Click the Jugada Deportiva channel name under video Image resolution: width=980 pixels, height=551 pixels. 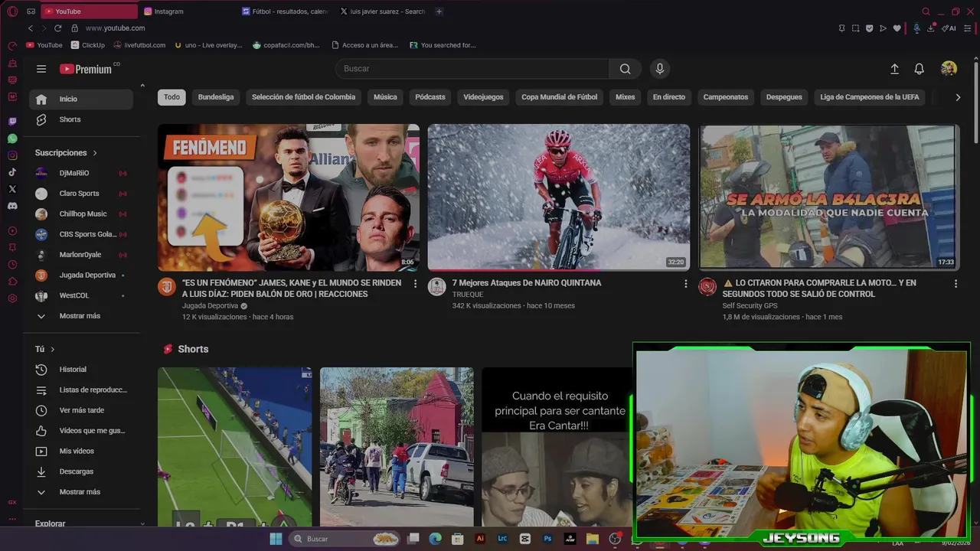point(210,305)
